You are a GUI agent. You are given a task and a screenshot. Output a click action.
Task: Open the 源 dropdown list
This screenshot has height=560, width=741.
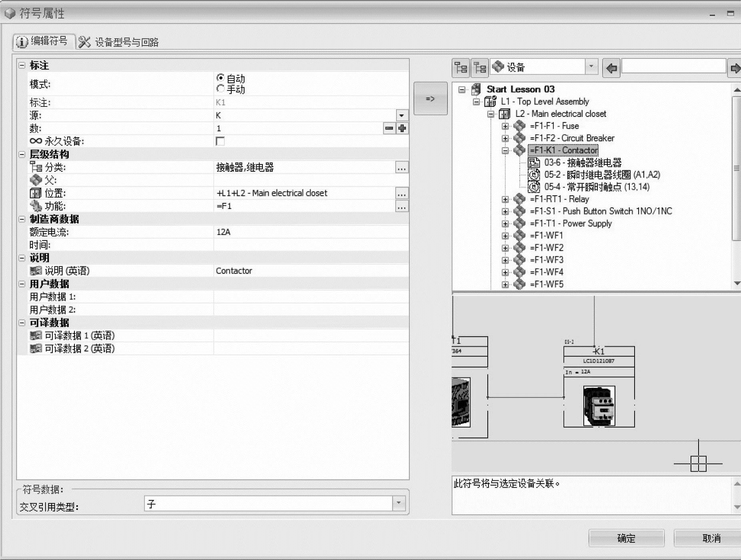tap(402, 116)
